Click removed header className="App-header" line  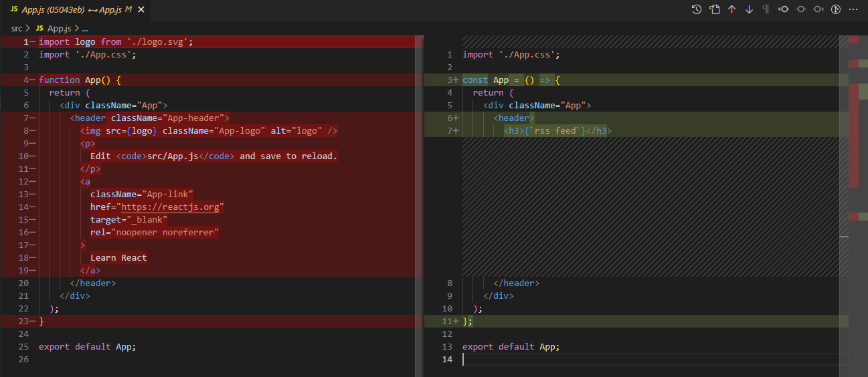pyautogui.click(x=149, y=118)
